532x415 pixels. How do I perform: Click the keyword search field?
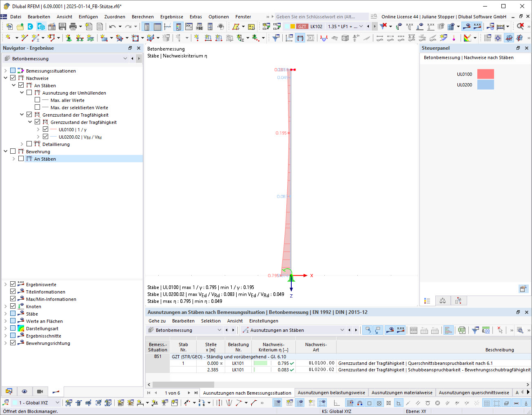321,17
